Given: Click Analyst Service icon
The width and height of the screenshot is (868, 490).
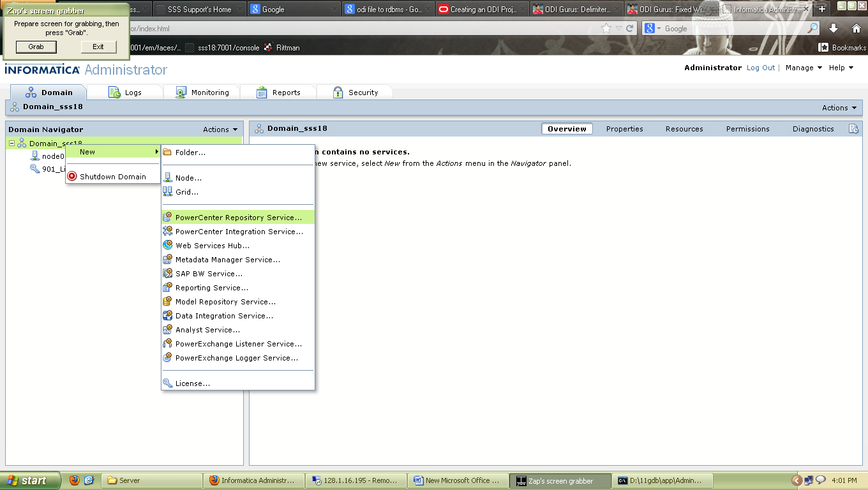Looking at the screenshot, I should pyautogui.click(x=167, y=329).
